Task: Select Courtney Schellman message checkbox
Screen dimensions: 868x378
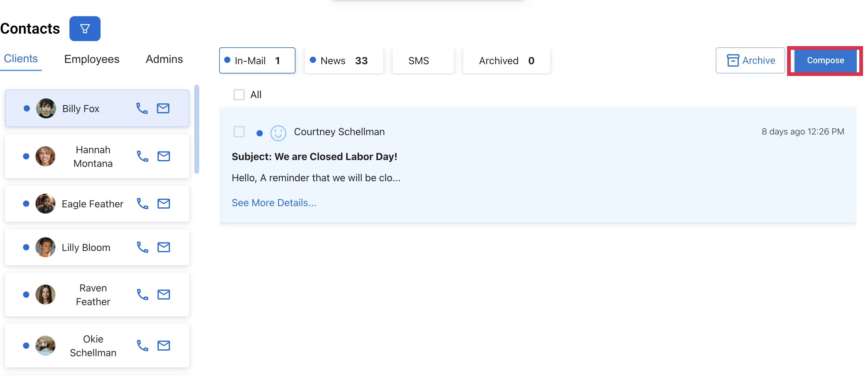Action: (x=239, y=132)
